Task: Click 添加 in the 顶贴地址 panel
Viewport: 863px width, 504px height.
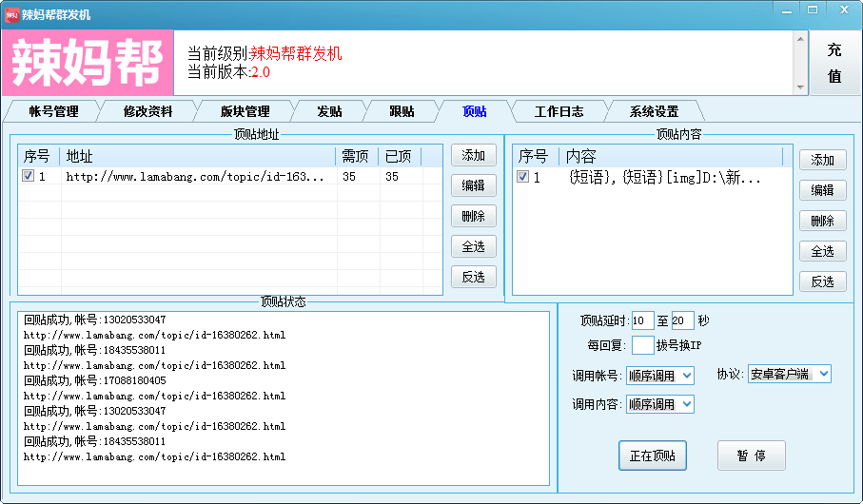Action: click(x=473, y=155)
